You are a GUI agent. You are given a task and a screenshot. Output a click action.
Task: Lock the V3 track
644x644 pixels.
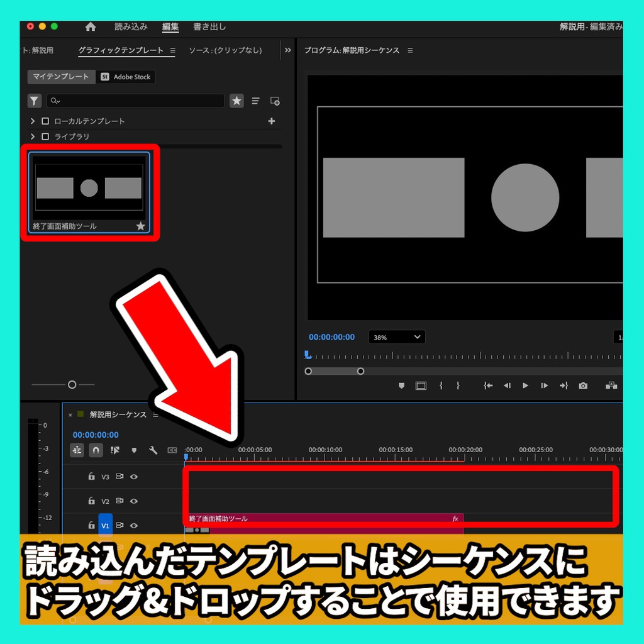pos(92,477)
